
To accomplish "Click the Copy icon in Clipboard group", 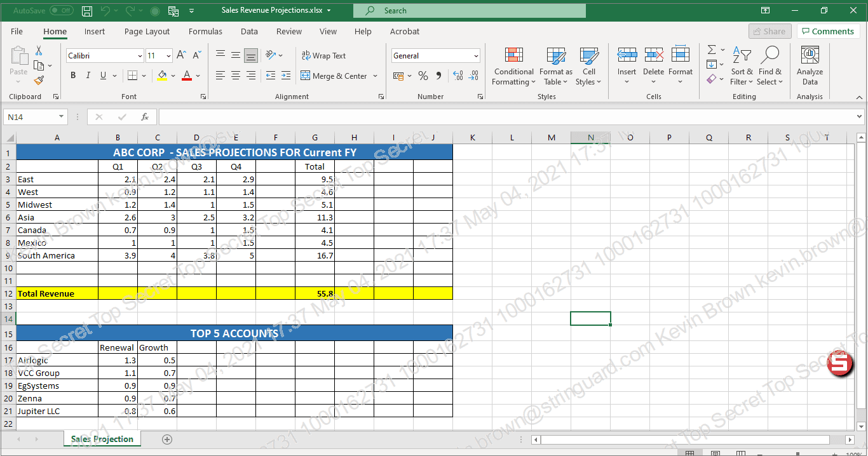I will click(39, 65).
